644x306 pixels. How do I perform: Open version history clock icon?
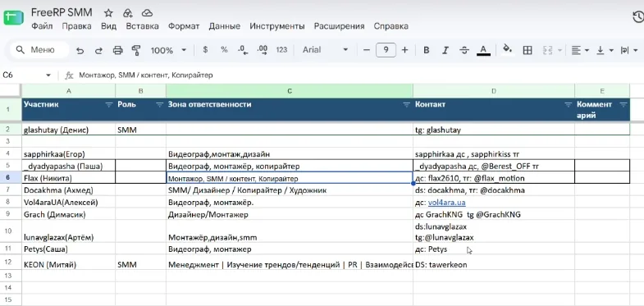tap(637, 17)
